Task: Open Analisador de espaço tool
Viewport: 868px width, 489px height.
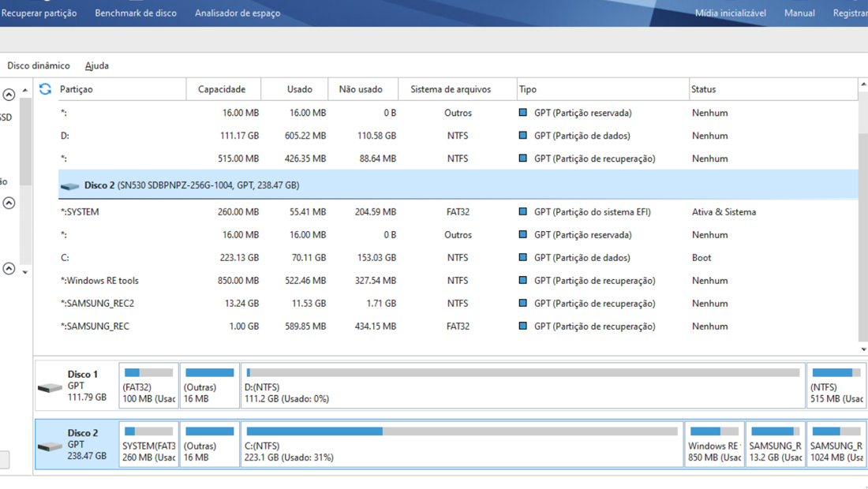Action: pos(238,13)
